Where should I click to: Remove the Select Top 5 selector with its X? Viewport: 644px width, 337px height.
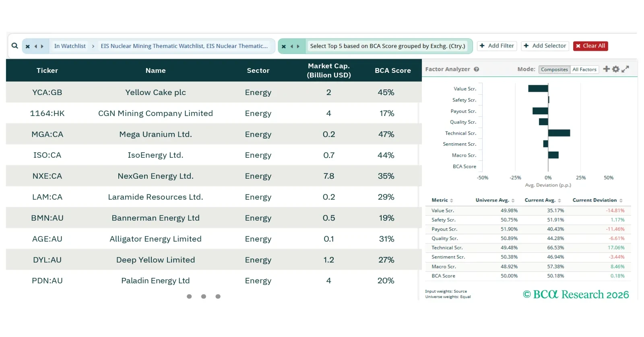click(x=284, y=46)
